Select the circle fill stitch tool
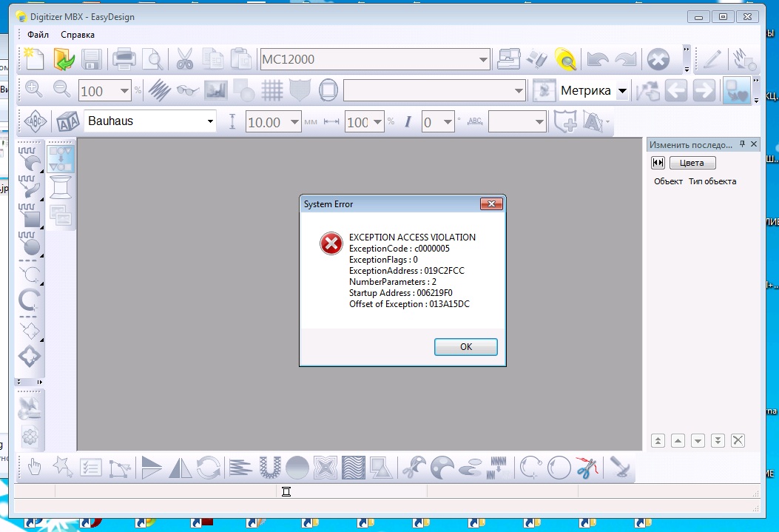 (30, 243)
